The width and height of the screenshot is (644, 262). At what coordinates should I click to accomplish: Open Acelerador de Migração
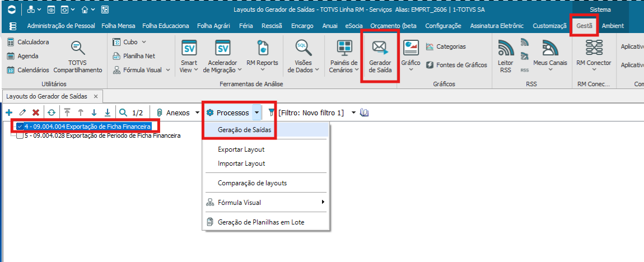tap(223, 57)
